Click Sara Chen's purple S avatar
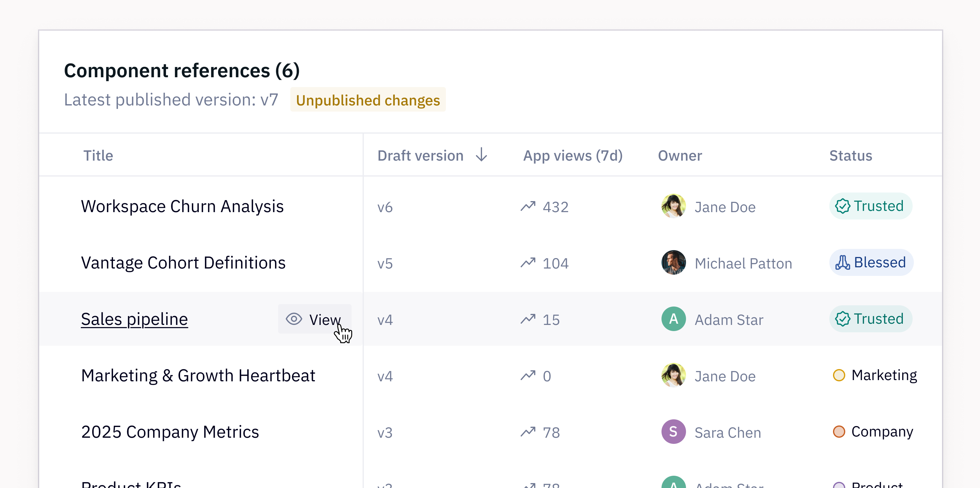The height and width of the screenshot is (488, 980). 673,432
